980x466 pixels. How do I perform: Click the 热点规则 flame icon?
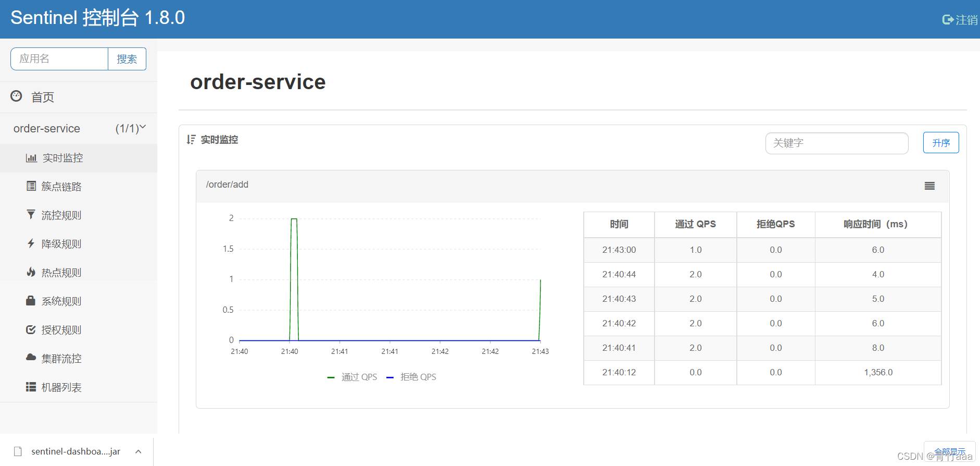(x=31, y=272)
